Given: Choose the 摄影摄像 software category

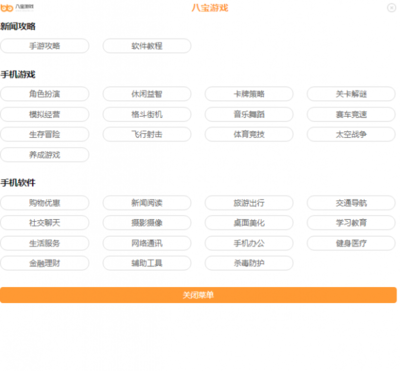Looking at the screenshot, I should click(x=147, y=223).
